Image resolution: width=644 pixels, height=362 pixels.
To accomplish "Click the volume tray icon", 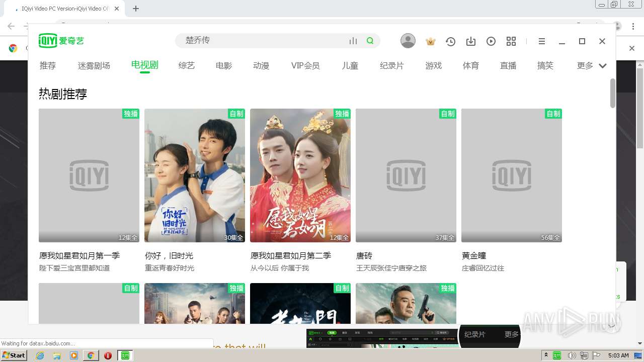I will coord(571,355).
